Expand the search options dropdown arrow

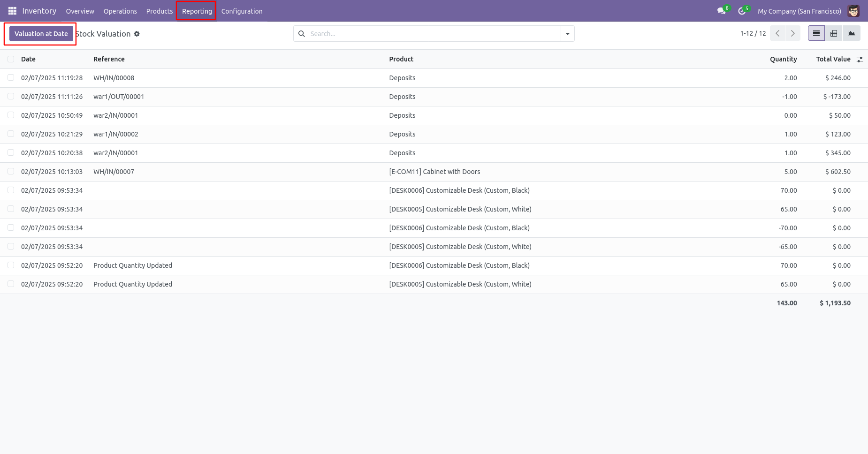click(x=568, y=34)
